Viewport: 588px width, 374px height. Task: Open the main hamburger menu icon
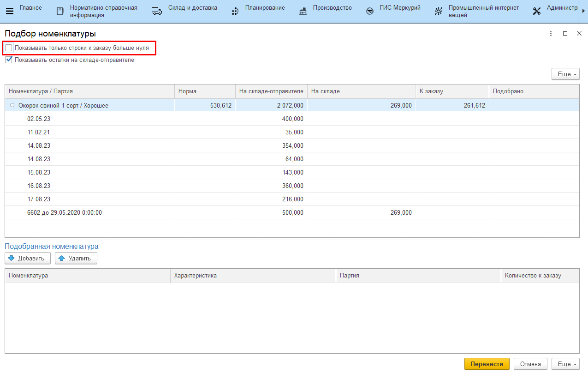[9, 11]
